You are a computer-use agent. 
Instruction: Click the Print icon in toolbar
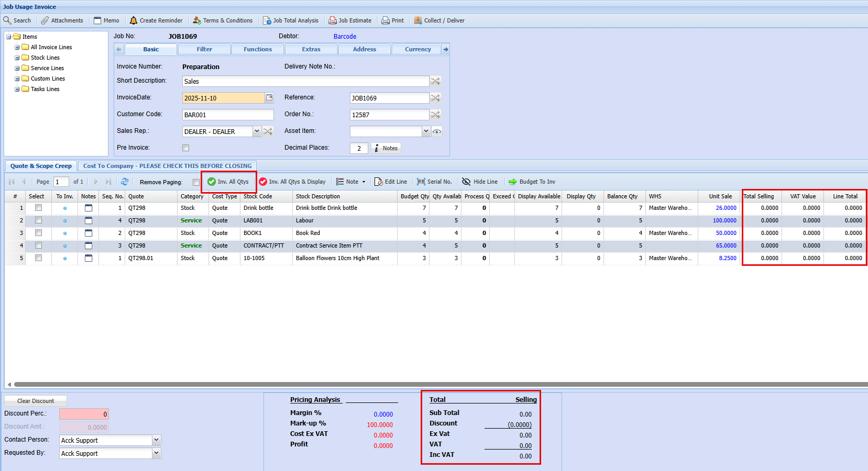[386, 20]
